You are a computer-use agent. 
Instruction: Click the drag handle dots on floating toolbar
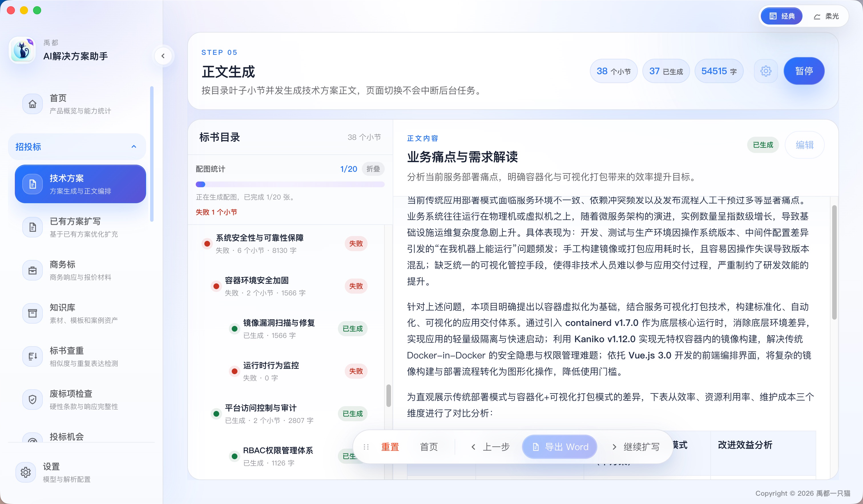[366, 447]
